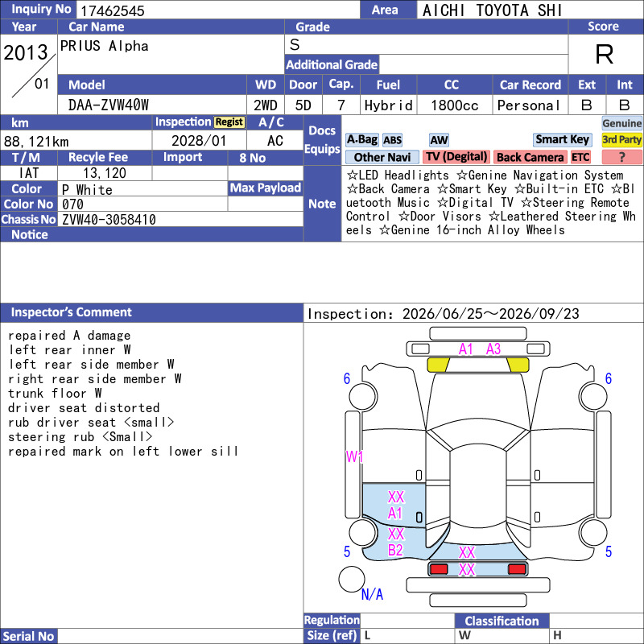The height and width of the screenshot is (644, 644).
Task: Select the Inspector's Comment header
Action: coord(71,312)
